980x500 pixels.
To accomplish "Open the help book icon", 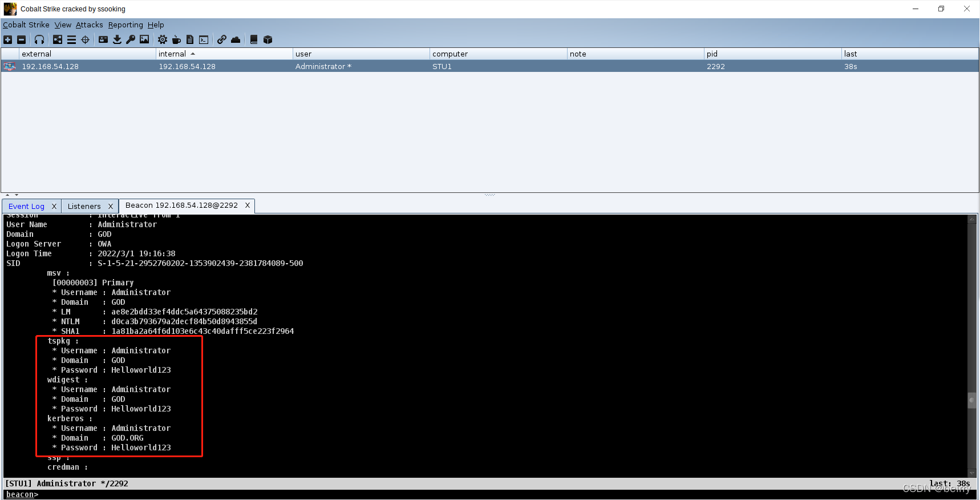I will click(x=254, y=39).
